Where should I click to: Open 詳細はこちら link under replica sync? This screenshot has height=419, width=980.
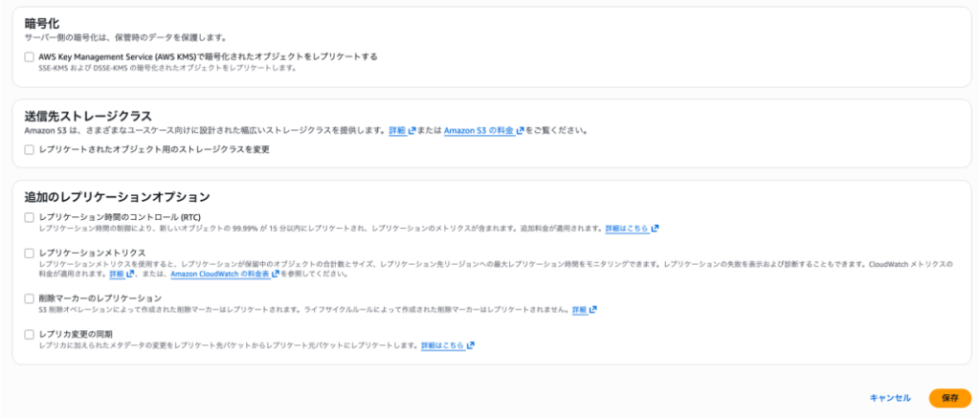[x=442, y=345]
